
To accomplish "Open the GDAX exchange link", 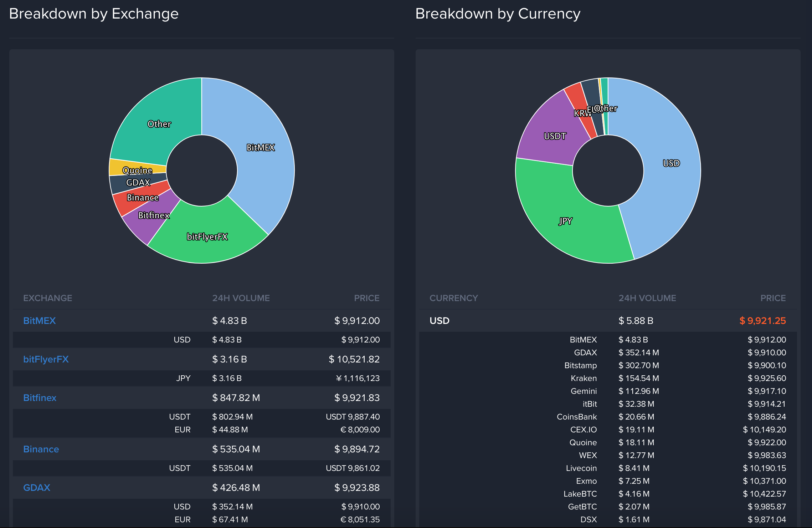I will [x=37, y=488].
